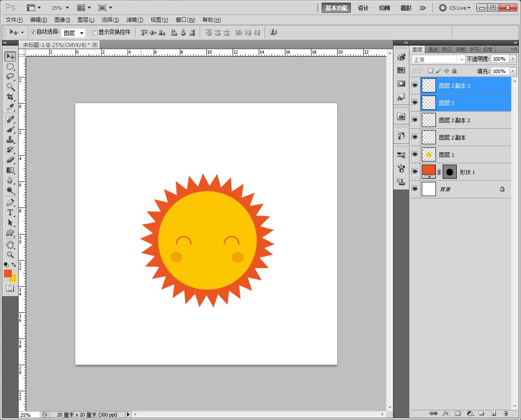Select the Crop tool

coord(10,97)
